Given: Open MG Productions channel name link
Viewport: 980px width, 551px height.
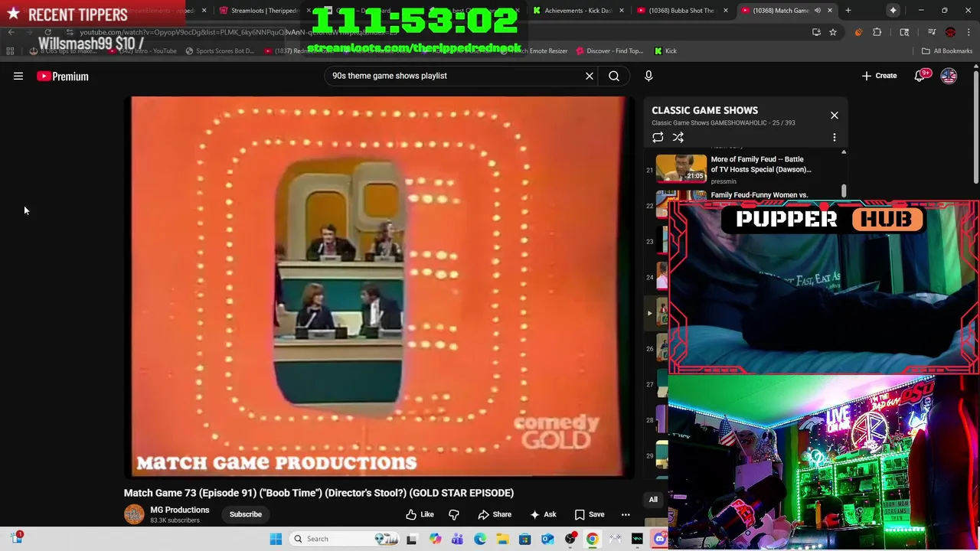Looking at the screenshot, I should (x=180, y=510).
